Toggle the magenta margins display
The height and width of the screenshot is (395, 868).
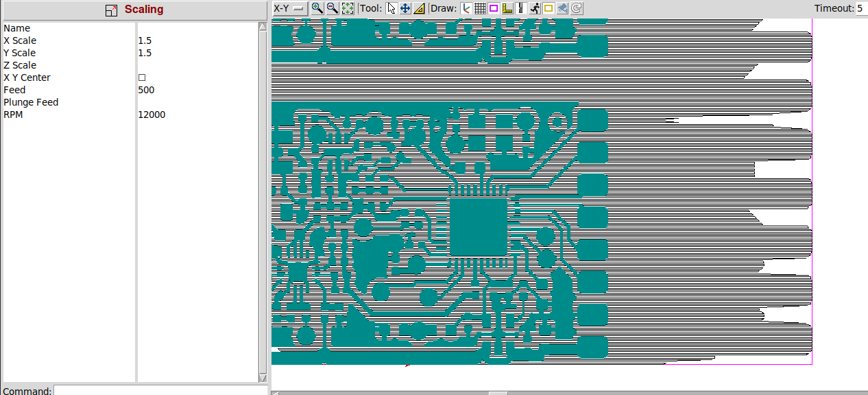click(494, 8)
